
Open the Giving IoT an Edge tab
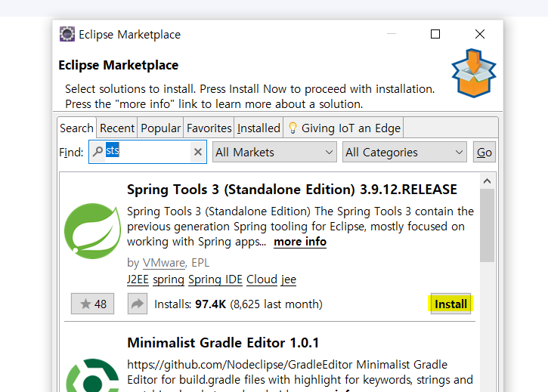[344, 128]
